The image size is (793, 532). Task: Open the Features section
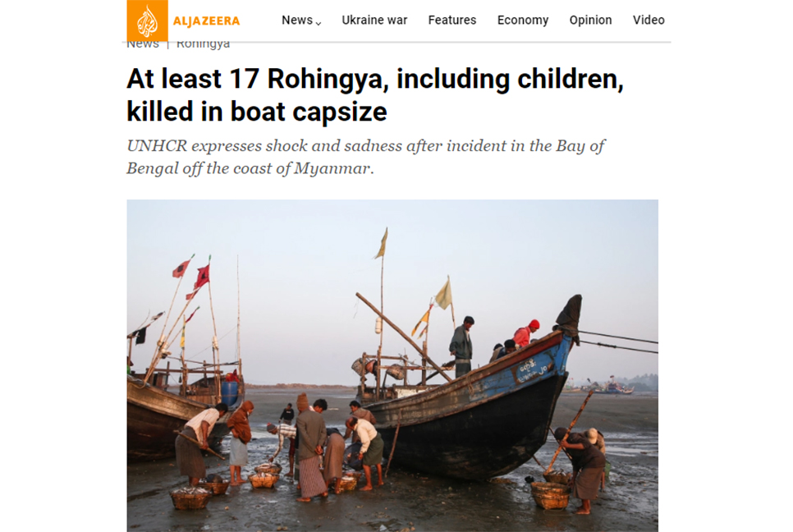click(x=452, y=21)
